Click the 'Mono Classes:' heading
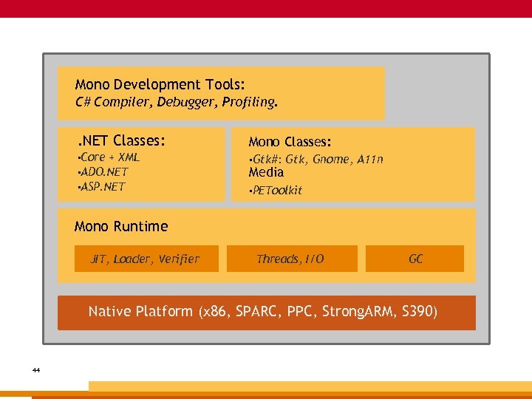Viewport: 532px width, 399px height. 290,142
